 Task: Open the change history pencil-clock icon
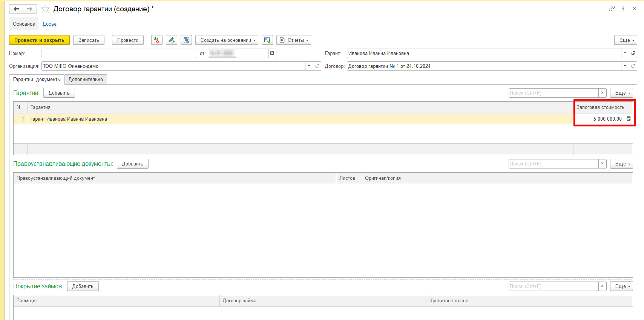[x=172, y=40]
